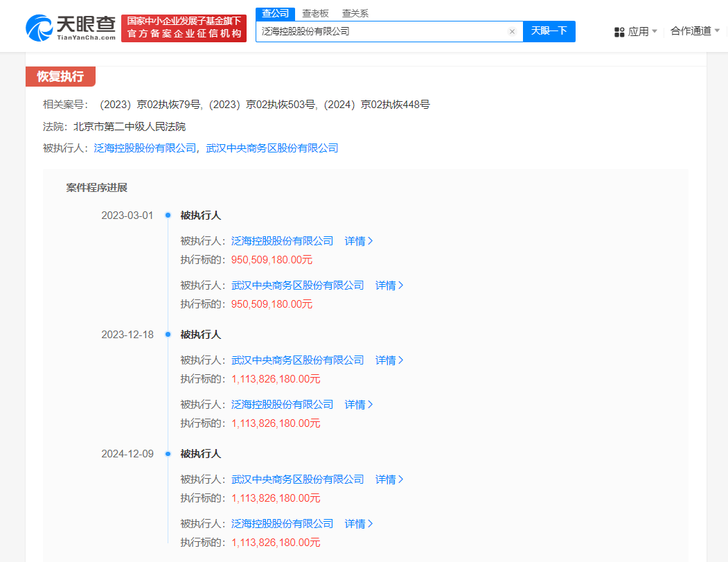Image resolution: width=728 pixels, height=562 pixels.
Task: Click the date text 2023-12-18
Action: pyautogui.click(x=127, y=335)
